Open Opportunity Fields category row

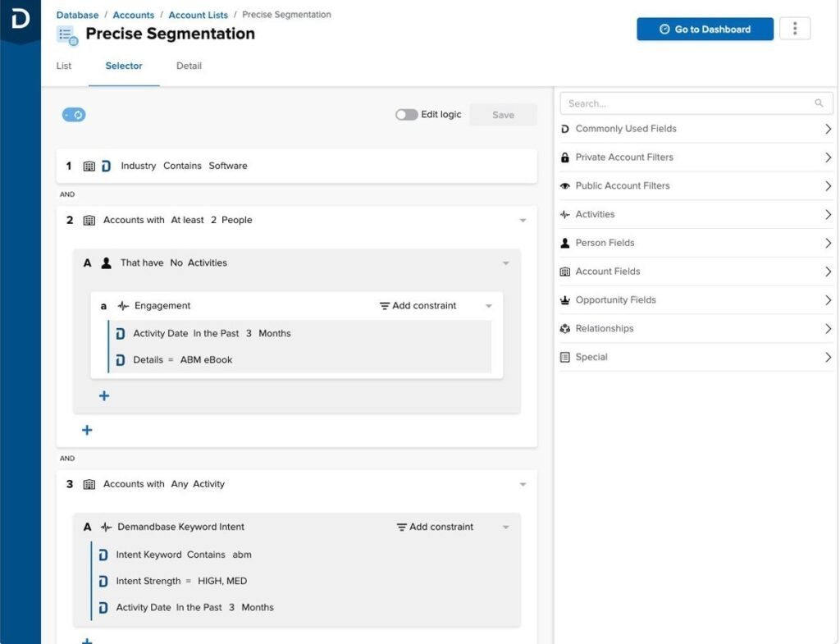click(696, 300)
